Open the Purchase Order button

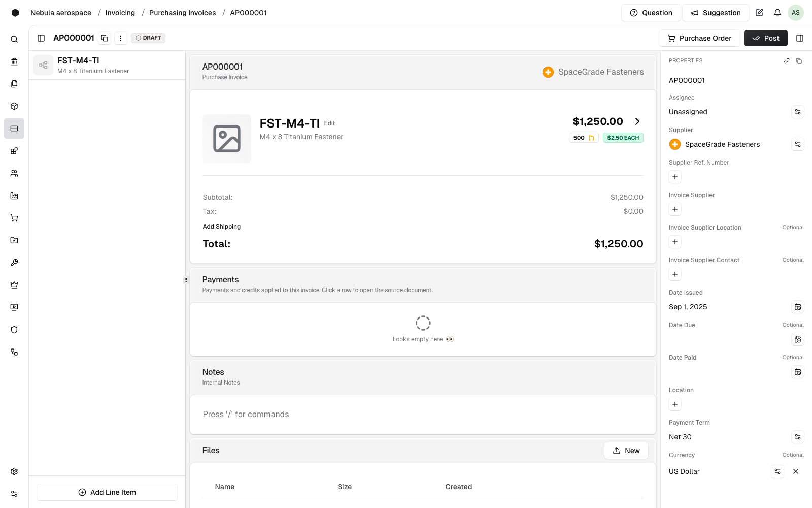click(x=699, y=38)
